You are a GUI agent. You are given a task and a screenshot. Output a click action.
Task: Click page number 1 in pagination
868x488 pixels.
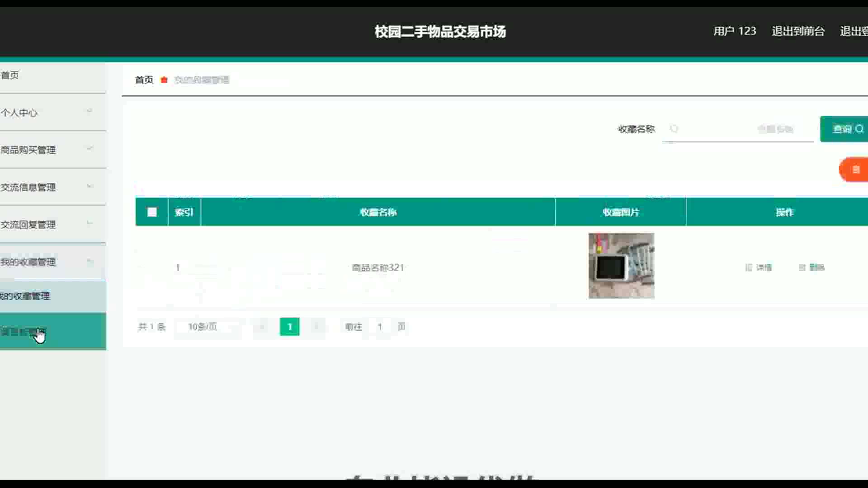pyautogui.click(x=289, y=327)
